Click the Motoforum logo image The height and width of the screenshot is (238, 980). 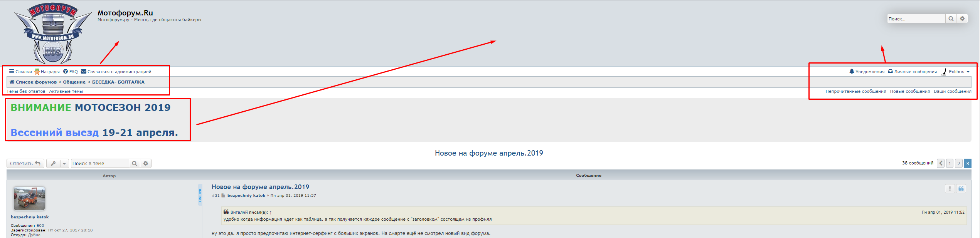click(x=52, y=34)
